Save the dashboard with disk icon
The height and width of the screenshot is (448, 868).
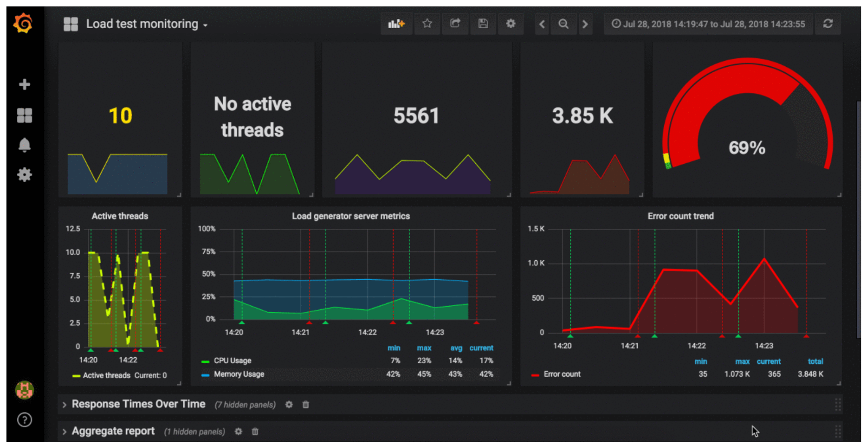(483, 24)
